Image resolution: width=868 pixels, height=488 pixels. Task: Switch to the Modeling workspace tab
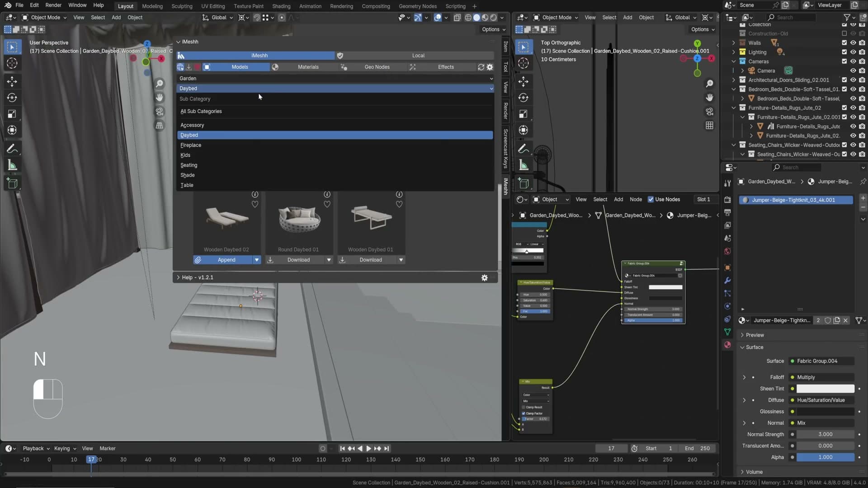152,6
